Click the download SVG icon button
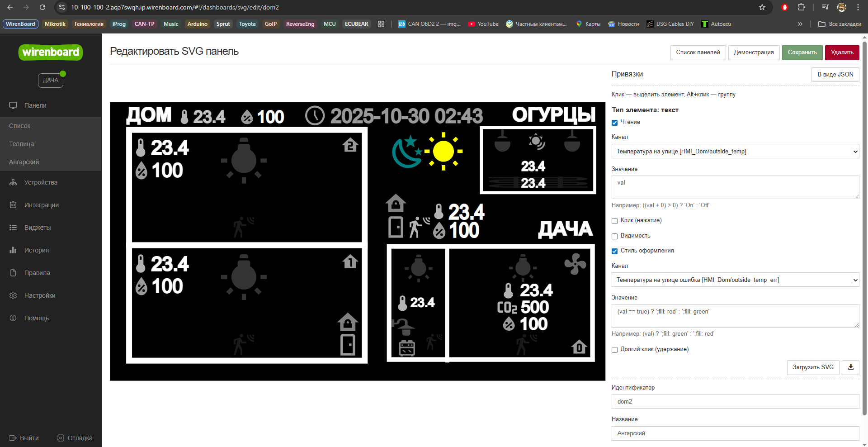Image resolution: width=868 pixels, height=447 pixels. [x=850, y=367]
